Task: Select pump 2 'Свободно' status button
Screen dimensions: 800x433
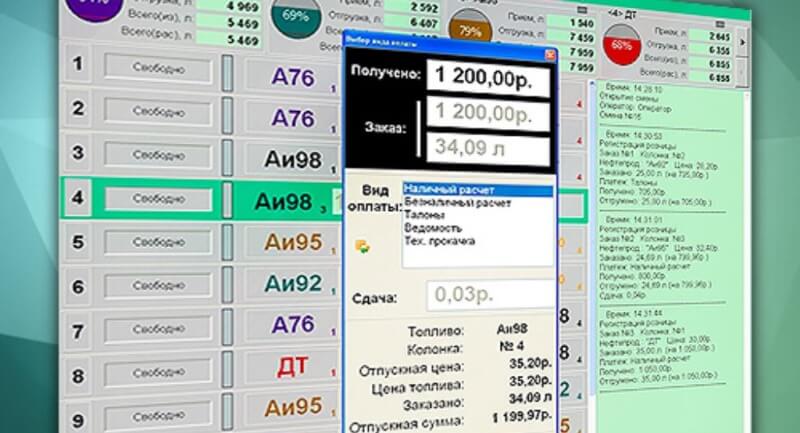Action: pos(158,112)
